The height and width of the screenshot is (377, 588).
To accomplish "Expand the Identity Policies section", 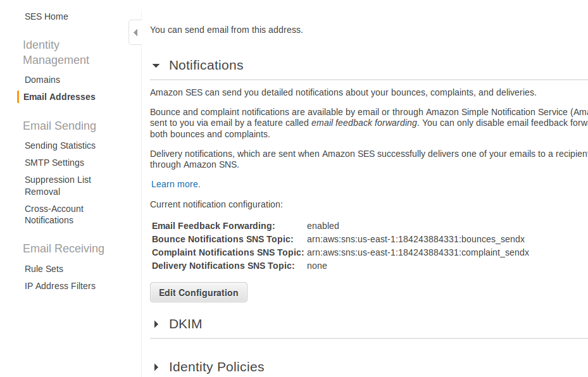I will coord(156,368).
